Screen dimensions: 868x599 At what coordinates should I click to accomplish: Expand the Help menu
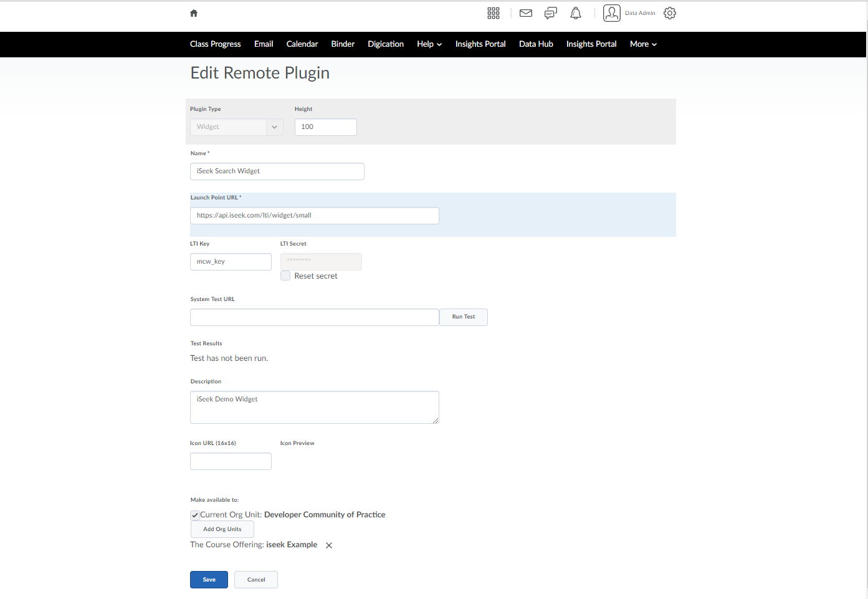[429, 44]
